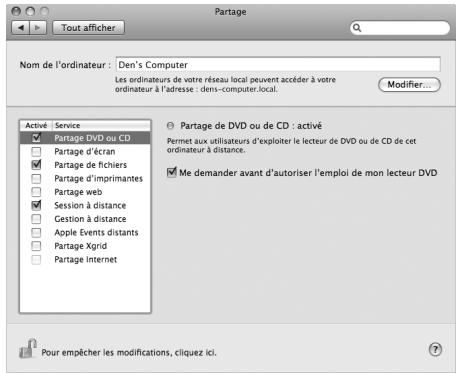The height and width of the screenshot is (373, 457).
Task: Click the Pour empêcher les modifications text
Action: pos(129,352)
